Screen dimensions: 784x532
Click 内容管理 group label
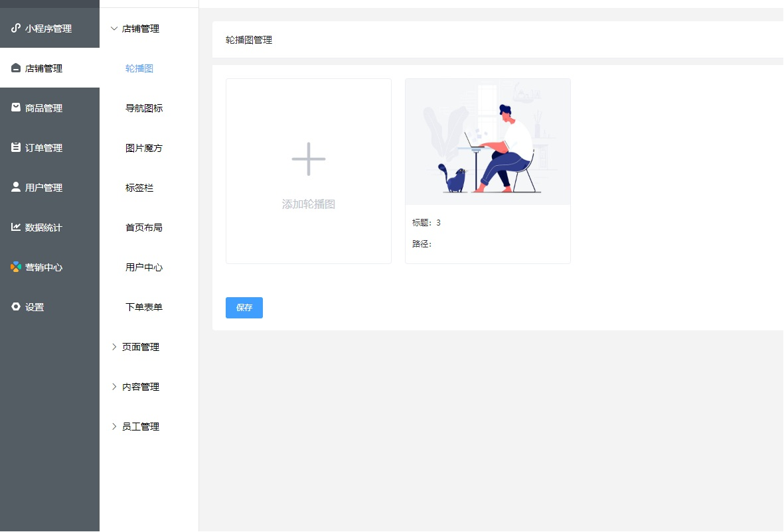click(x=141, y=387)
